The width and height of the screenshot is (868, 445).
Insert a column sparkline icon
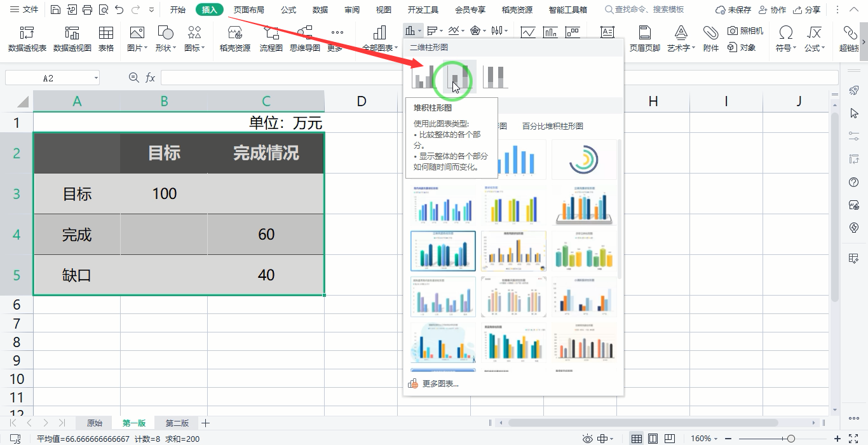[x=550, y=32]
